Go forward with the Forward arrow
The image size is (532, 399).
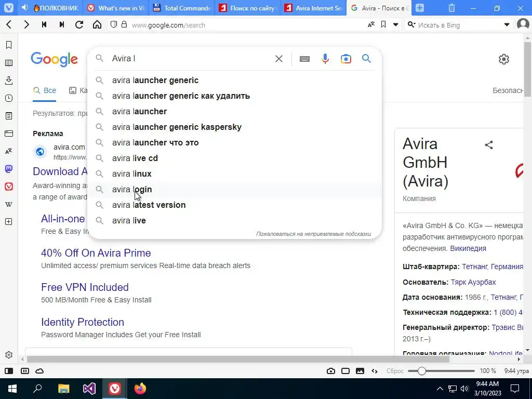[x=26, y=24]
